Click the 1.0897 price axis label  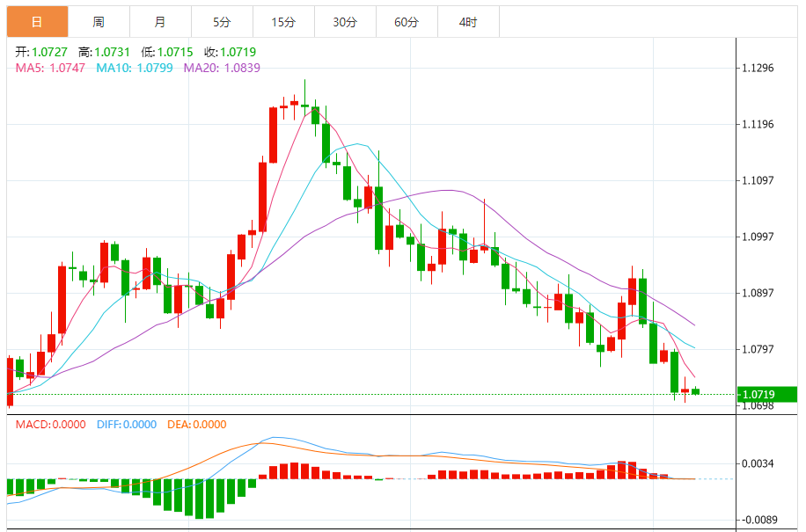coord(758,293)
